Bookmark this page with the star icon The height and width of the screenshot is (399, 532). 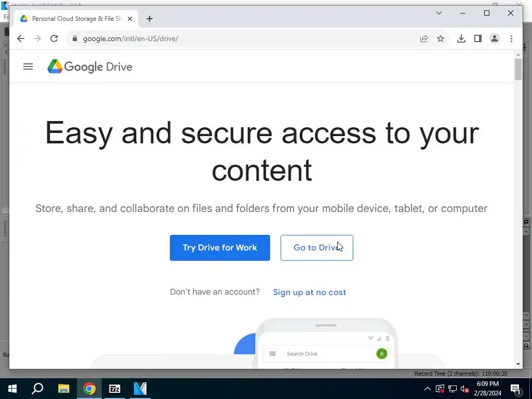coord(441,38)
